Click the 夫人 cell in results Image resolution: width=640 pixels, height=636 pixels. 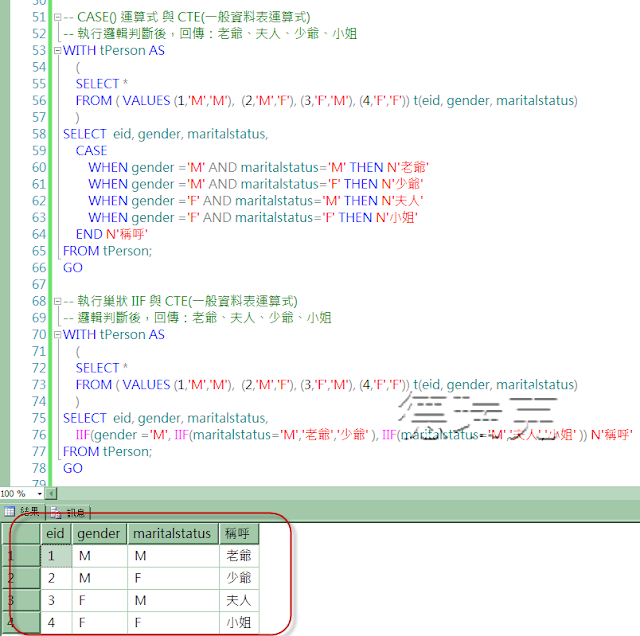[239, 600]
